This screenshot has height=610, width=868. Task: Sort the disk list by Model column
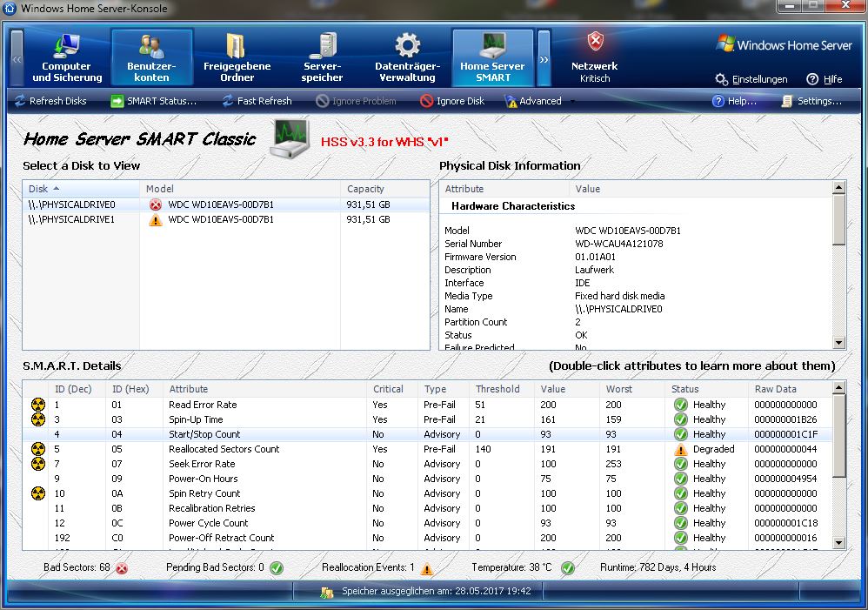pyautogui.click(x=240, y=189)
